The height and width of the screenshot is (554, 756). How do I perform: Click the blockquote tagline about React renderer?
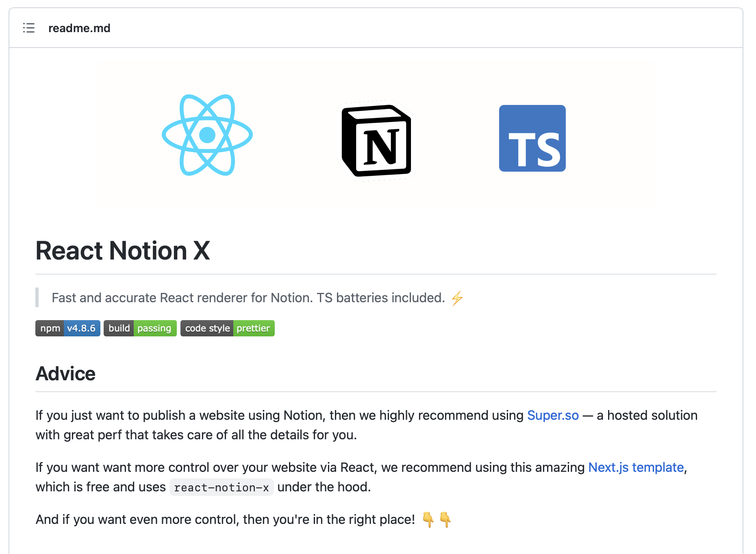click(248, 298)
